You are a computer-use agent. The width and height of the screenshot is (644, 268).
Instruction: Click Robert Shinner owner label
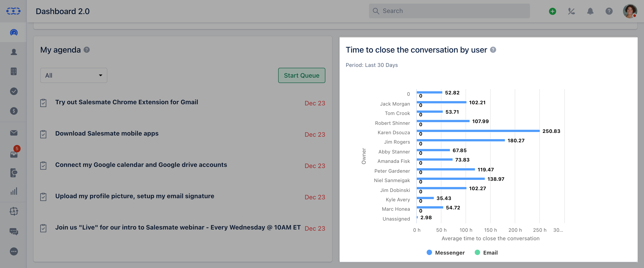[x=392, y=123]
